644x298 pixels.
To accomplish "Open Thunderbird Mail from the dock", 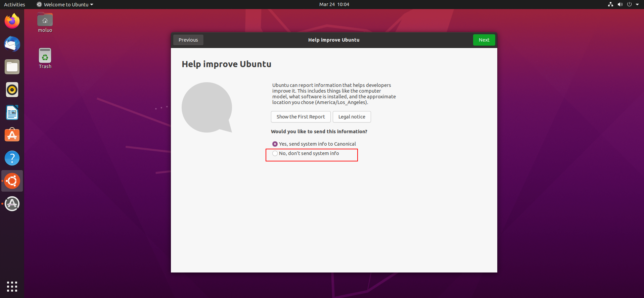I will pos(12,44).
